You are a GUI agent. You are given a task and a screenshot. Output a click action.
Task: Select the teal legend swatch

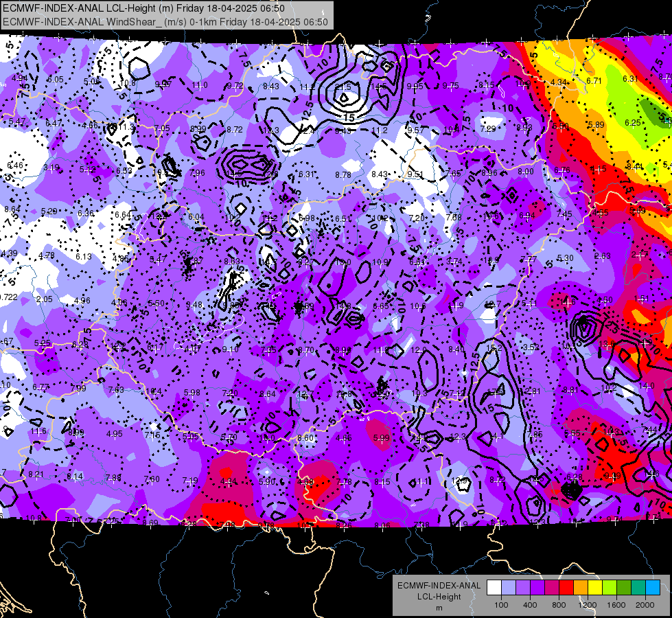pos(638,588)
